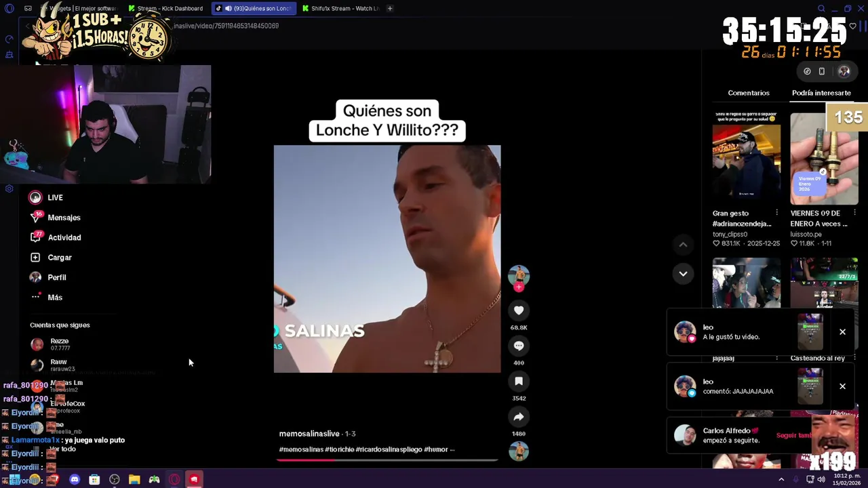Open the red fist app in taskbar
The height and width of the screenshot is (488, 868).
coord(194,480)
